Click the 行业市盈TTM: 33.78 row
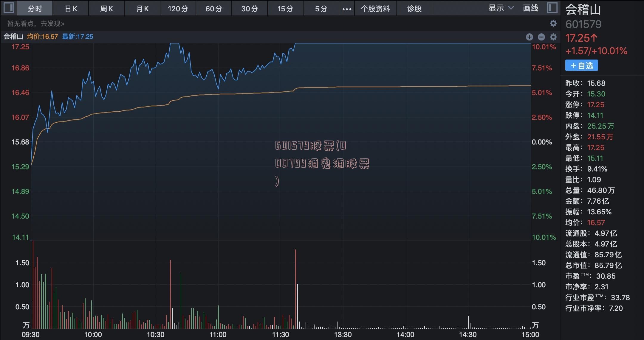This screenshot has height=340, width=644. click(597, 297)
